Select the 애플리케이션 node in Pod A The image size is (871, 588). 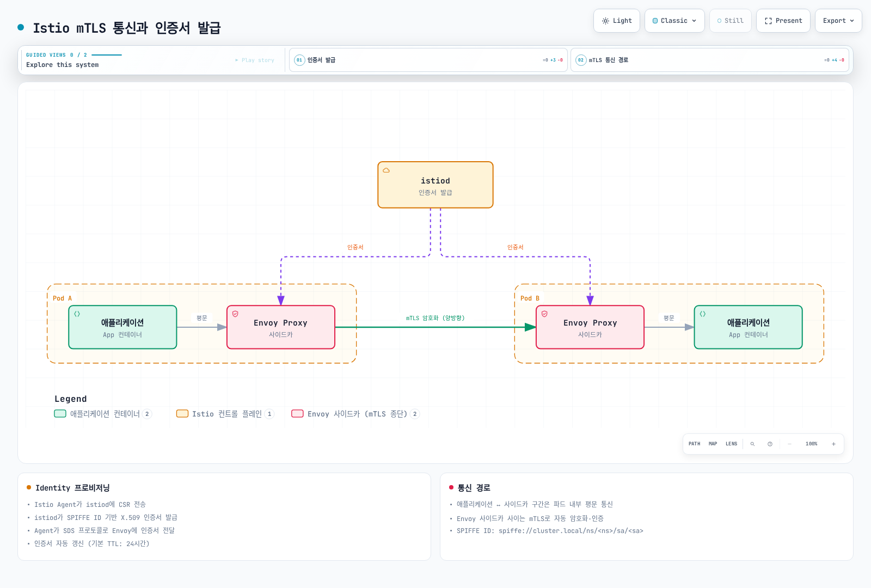pyautogui.click(x=122, y=327)
